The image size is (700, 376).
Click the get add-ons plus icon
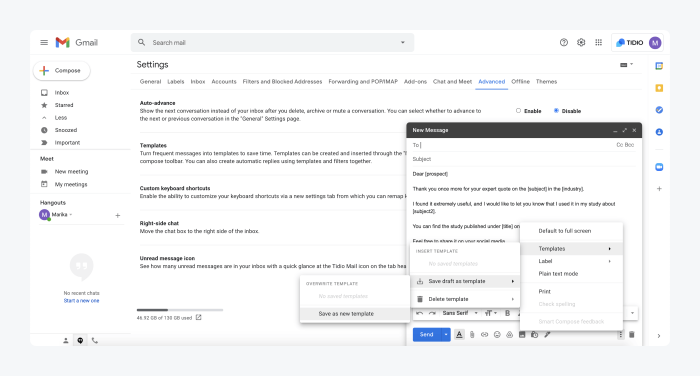tap(659, 188)
